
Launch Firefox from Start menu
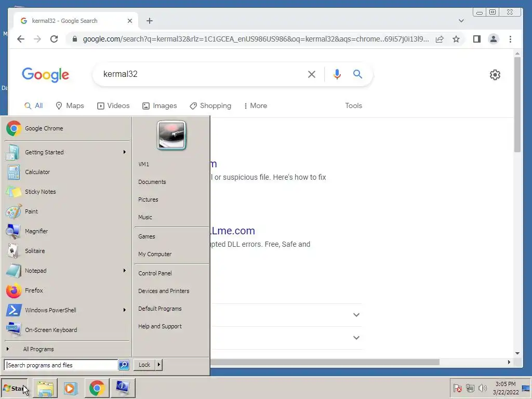coord(66,290)
